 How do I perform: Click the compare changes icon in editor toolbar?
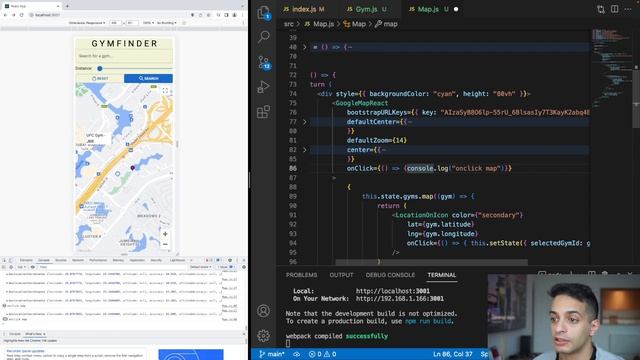click(600, 9)
